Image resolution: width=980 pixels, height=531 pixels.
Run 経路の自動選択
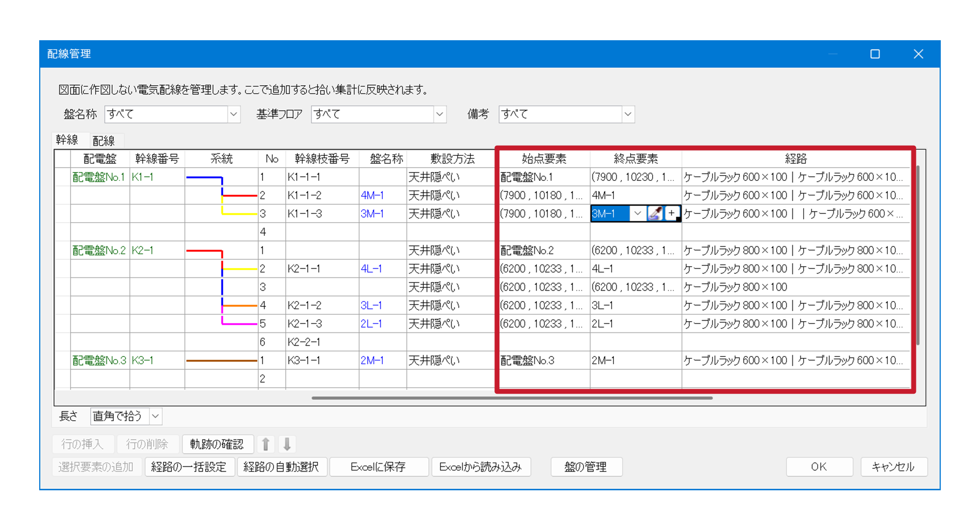282,466
